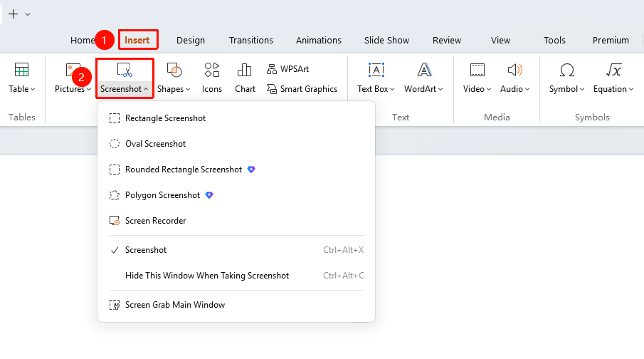The width and height of the screenshot is (644, 359).
Task: Expand the Shapes dropdown arrow
Action: click(188, 89)
